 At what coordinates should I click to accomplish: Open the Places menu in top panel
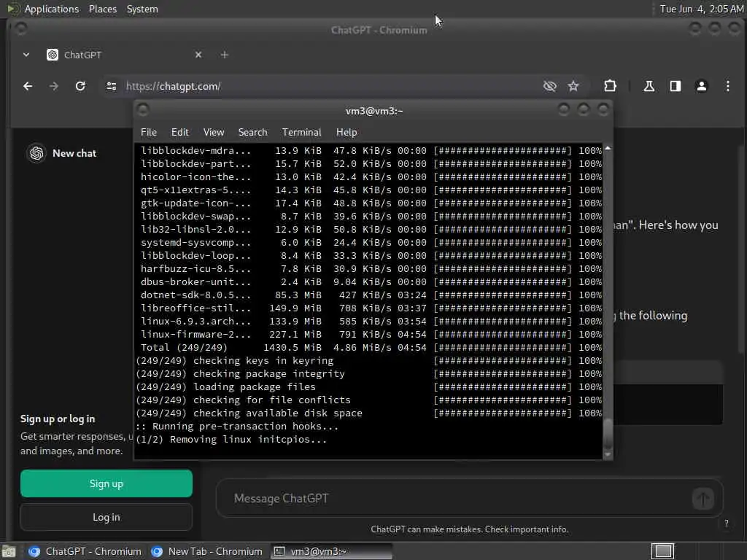pyautogui.click(x=102, y=9)
